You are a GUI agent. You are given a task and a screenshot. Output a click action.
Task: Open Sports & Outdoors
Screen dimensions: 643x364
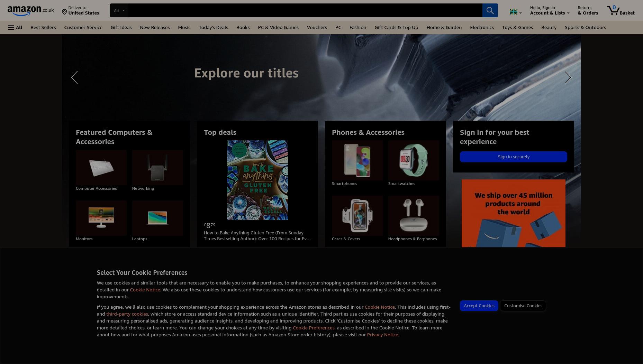click(585, 27)
